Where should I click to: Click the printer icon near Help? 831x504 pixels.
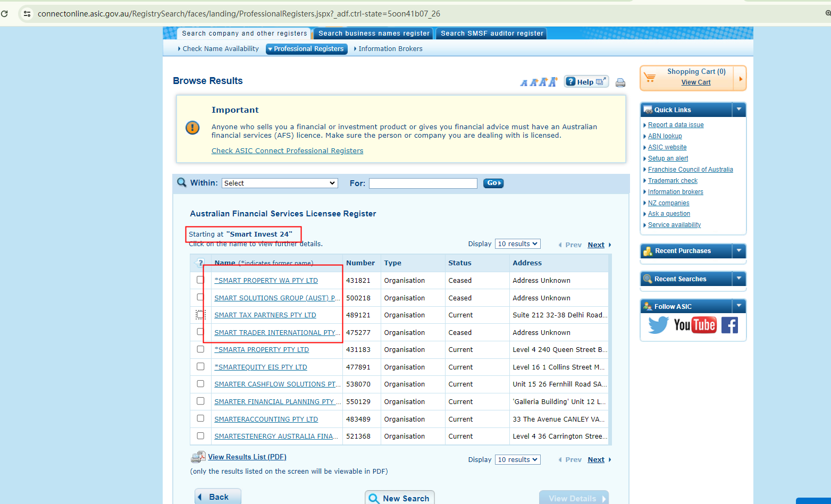point(620,82)
